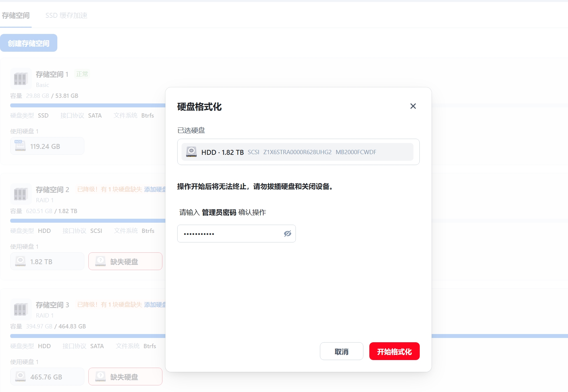Click the 存储空间 1 capacity bar
The image size is (568, 392).
pos(88,105)
